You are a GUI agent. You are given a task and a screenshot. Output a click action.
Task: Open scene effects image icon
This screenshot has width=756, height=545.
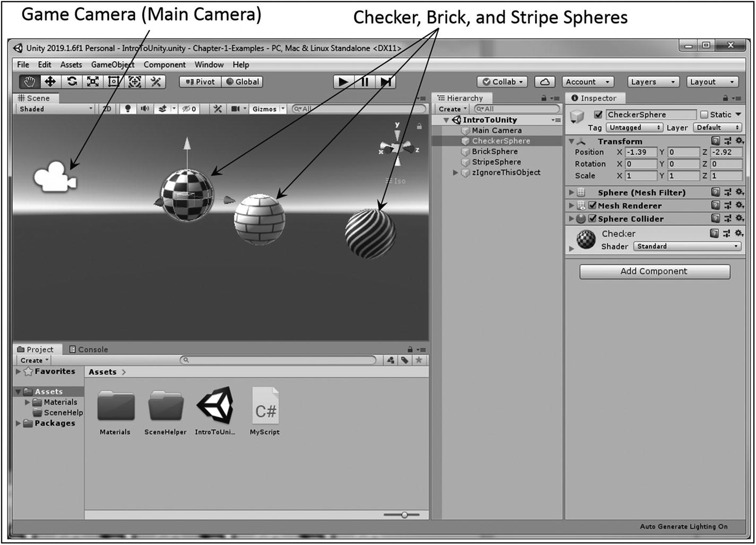163,109
